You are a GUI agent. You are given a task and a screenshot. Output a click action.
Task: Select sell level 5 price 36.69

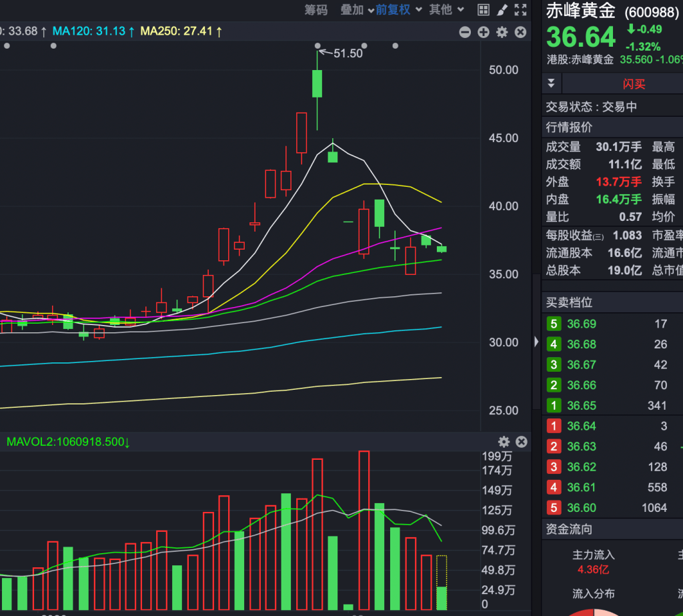(581, 324)
